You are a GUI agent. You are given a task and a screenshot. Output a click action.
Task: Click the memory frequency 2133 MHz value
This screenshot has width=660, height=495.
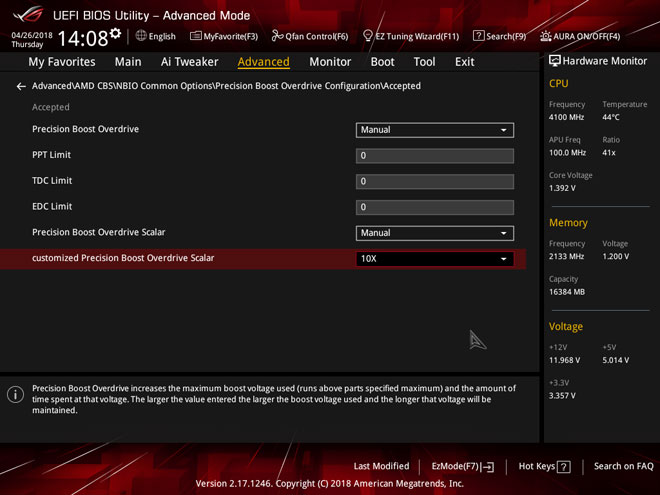tap(566, 257)
